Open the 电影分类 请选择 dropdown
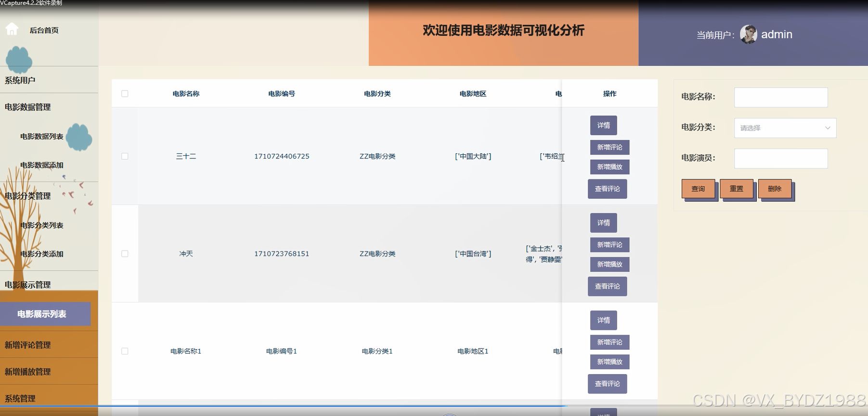This screenshot has width=868, height=416. (x=785, y=128)
